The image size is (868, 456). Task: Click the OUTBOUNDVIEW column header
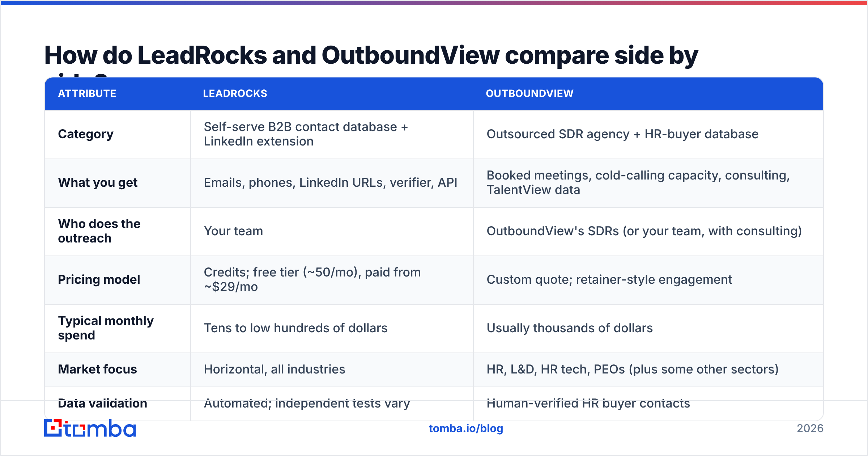click(529, 93)
